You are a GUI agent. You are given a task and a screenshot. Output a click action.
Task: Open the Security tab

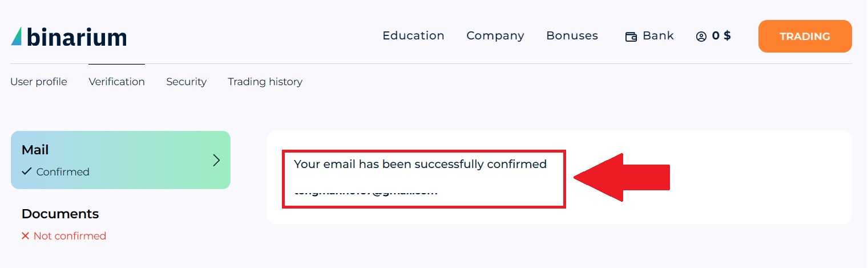(186, 82)
